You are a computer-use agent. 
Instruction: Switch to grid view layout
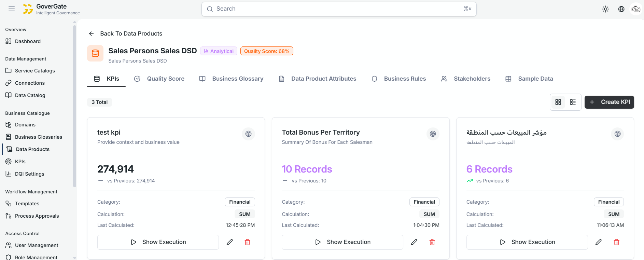click(x=558, y=102)
